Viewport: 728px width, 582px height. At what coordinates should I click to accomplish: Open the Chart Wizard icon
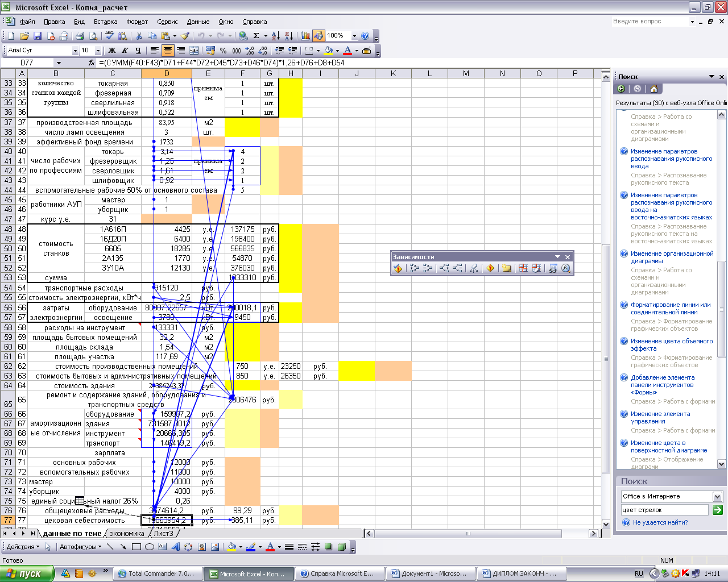coord(305,36)
